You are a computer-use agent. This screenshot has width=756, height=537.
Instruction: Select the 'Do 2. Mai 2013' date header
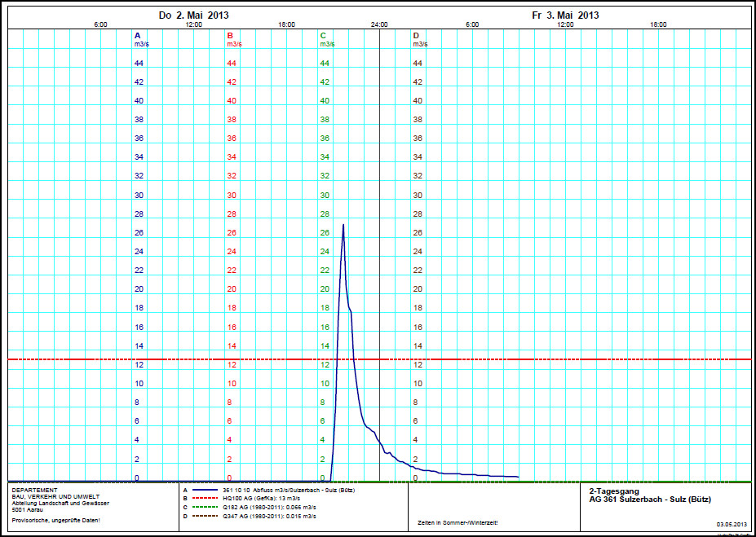tap(193, 15)
